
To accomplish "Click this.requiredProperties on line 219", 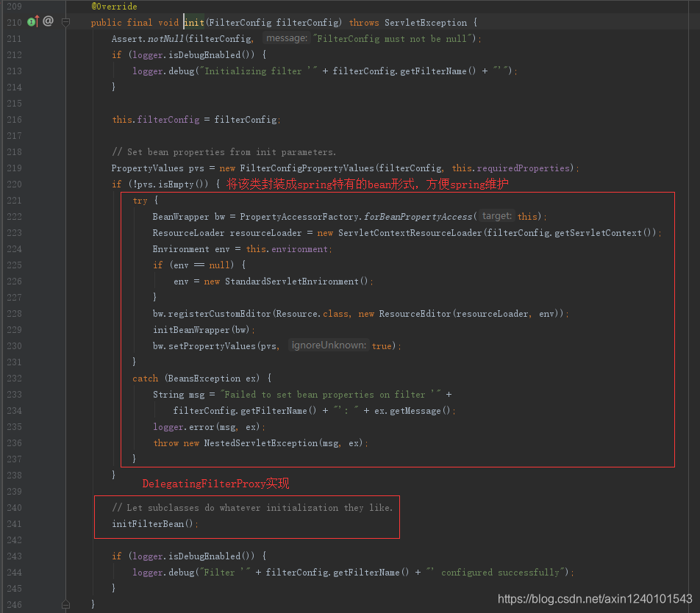I will [x=511, y=168].
